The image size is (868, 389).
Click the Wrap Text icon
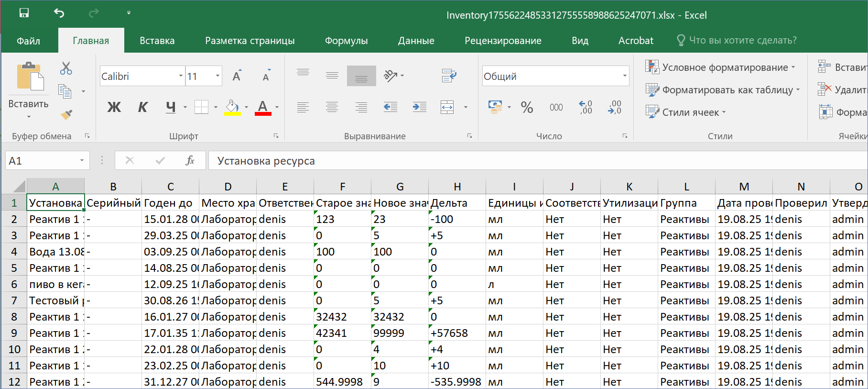pyautogui.click(x=449, y=76)
